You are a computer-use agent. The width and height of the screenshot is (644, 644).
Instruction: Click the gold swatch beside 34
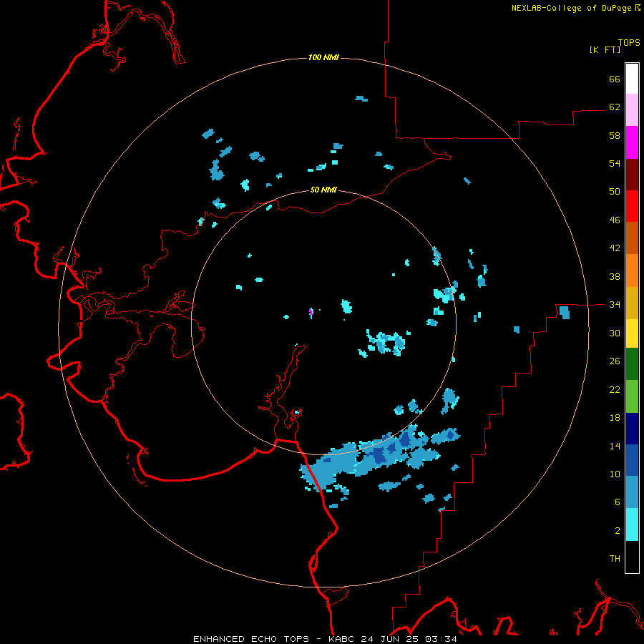[632, 303]
